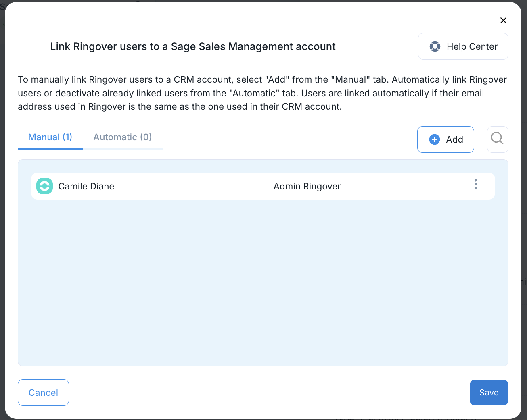Click the instructions paragraph about linking users
527x420 pixels.
click(x=262, y=93)
